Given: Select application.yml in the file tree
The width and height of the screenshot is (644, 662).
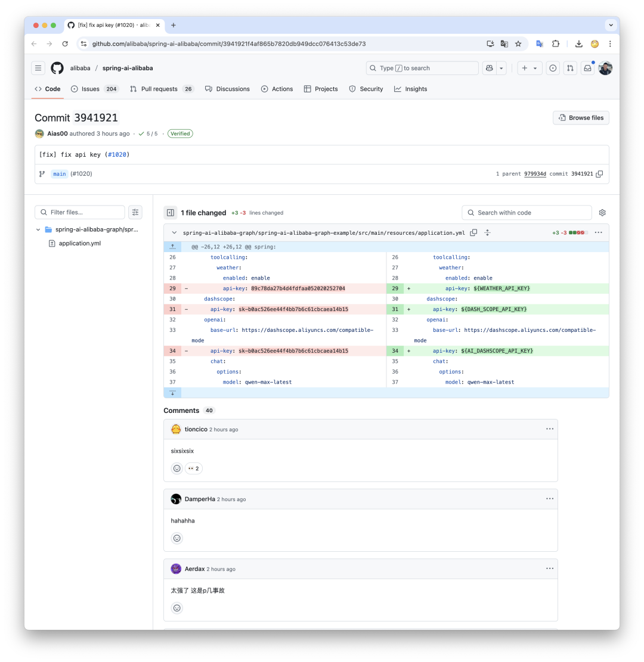Looking at the screenshot, I should point(80,243).
